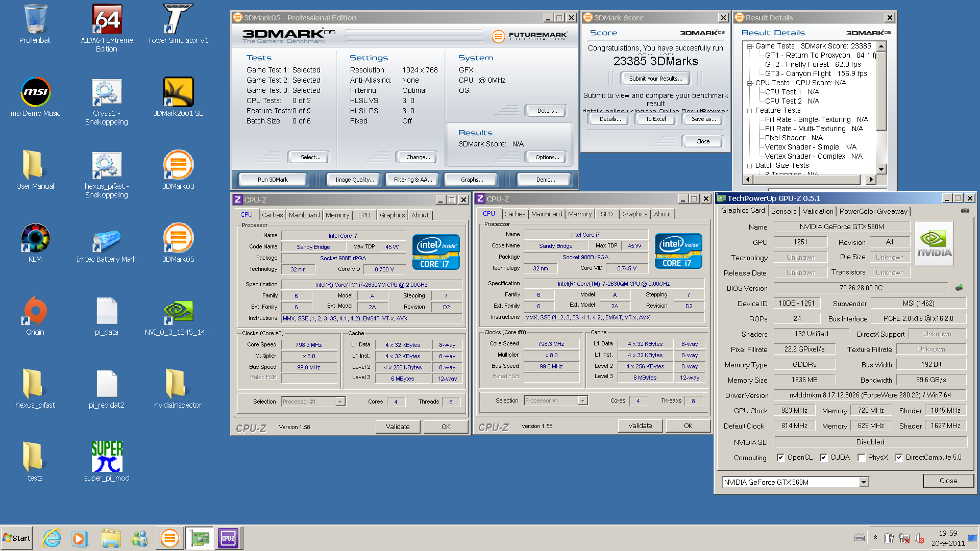Screen dimensions: 980x551
Task: Click Internet Explorer taskbar icon
Action: (52, 538)
